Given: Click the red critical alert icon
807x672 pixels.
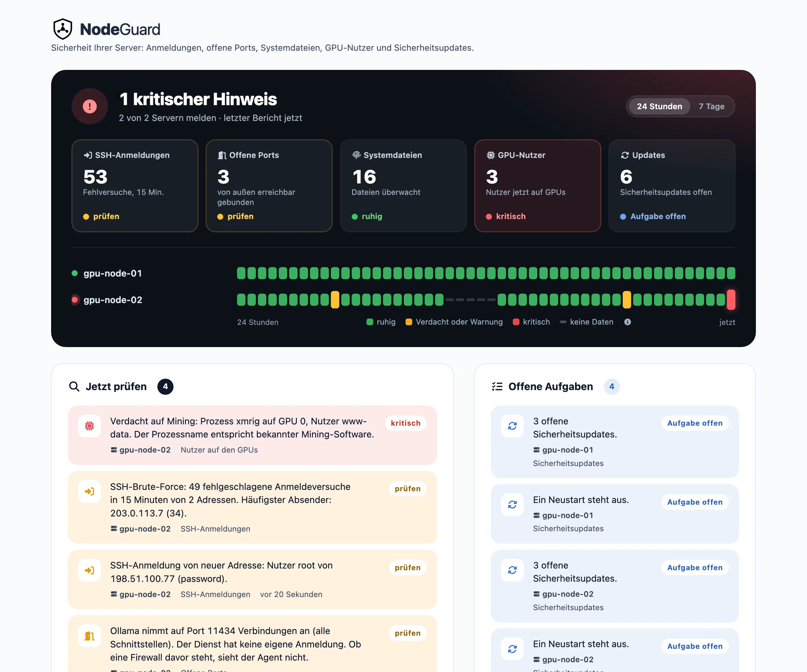Looking at the screenshot, I should pos(90,107).
